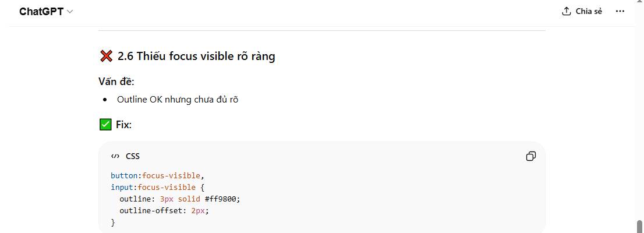Screen dimensions: 644x233
Task: Open the ChatGPT model selector dropdown
Action: (x=46, y=12)
